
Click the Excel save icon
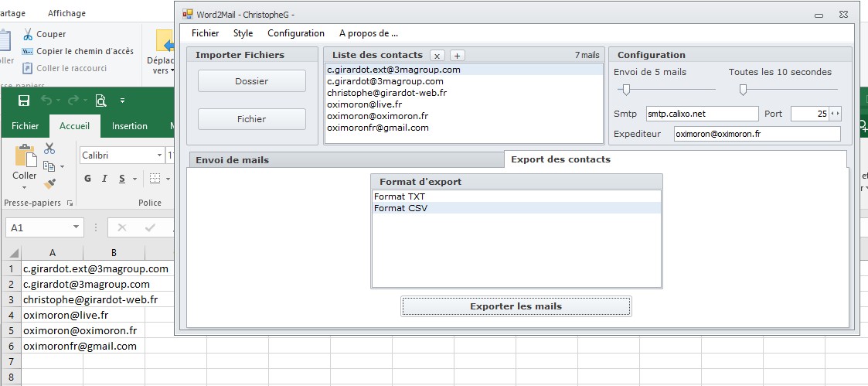click(24, 101)
